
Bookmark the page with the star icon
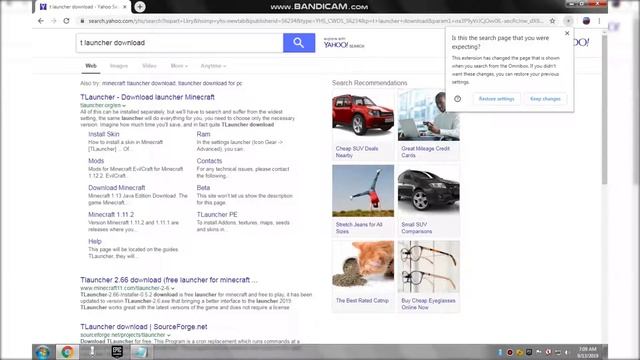point(552,21)
